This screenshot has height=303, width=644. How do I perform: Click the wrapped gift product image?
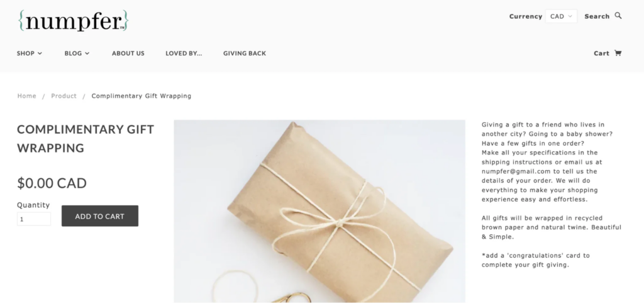coord(319,211)
